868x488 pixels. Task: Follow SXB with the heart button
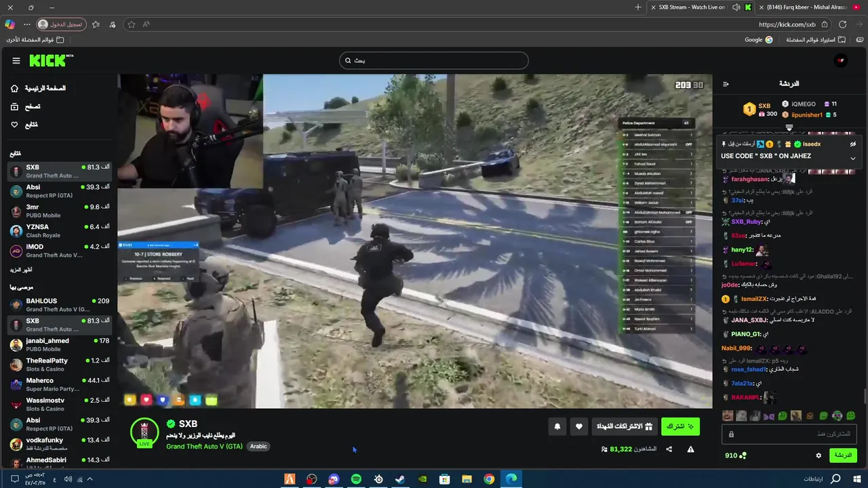(x=578, y=426)
